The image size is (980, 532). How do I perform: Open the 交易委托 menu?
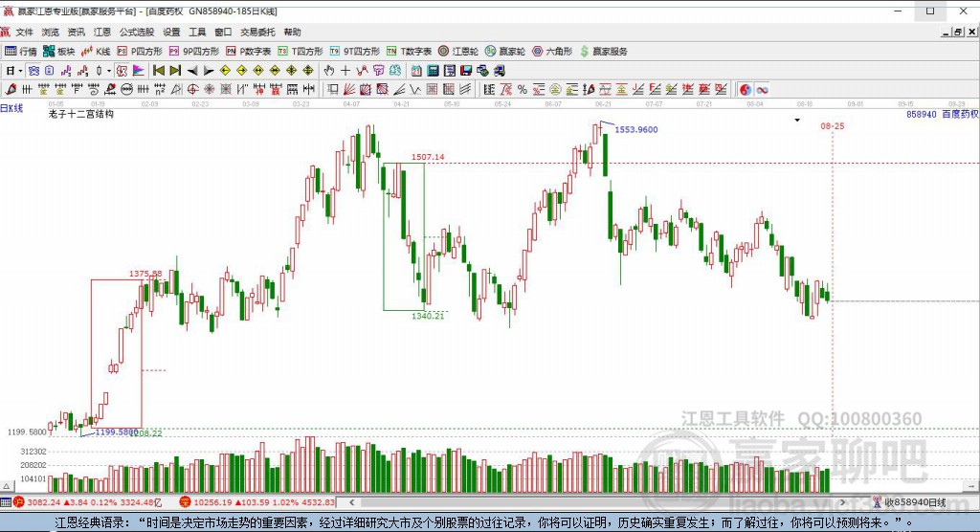click(x=257, y=32)
